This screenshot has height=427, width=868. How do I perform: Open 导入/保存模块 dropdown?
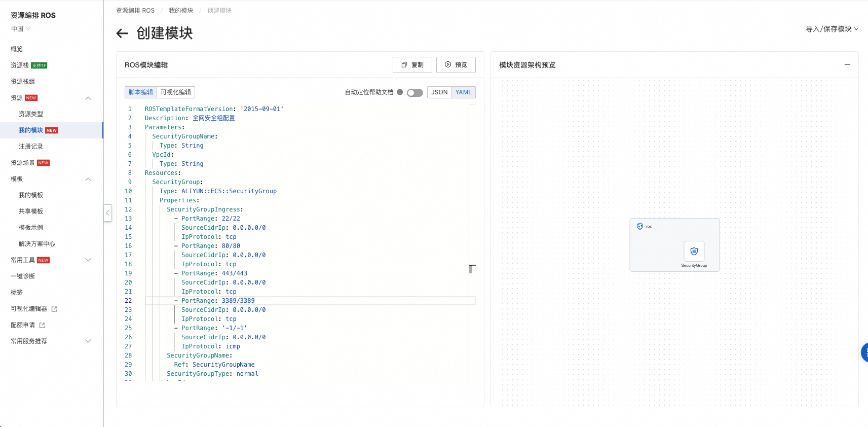(832, 29)
